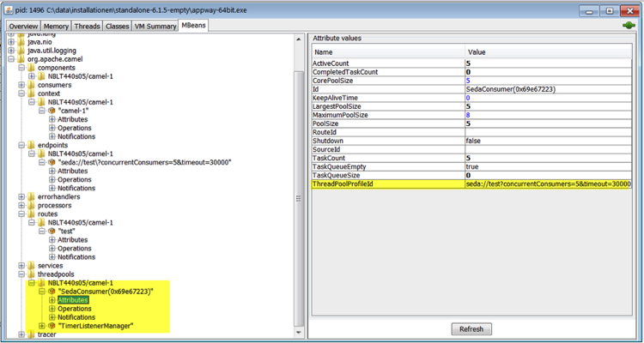The image size is (644, 343).
Task: Click the org.apache.camel folder icon
Action: pyautogui.click(x=21, y=59)
